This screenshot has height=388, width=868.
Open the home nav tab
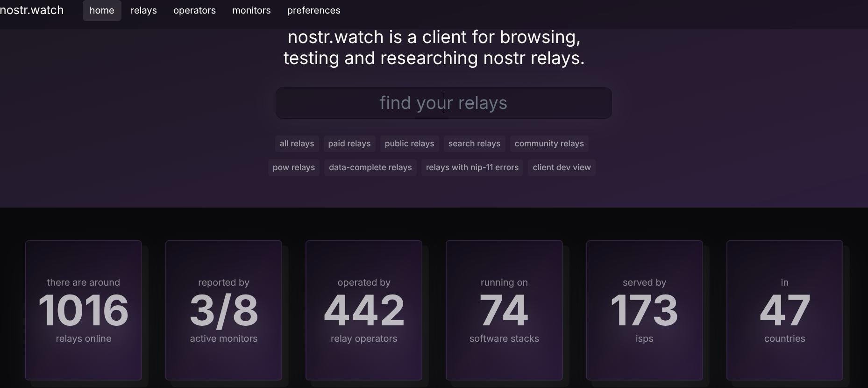tap(102, 10)
